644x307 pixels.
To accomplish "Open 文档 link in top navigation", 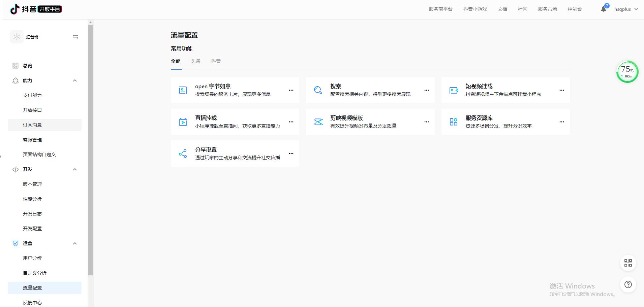I will [502, 9].
